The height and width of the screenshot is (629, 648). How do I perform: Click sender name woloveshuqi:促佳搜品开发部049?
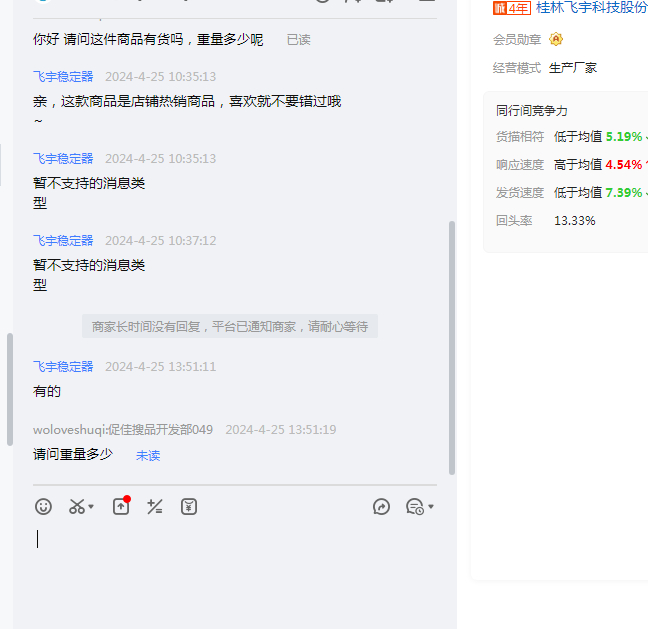pyautogui.click(x=123, y=430)
